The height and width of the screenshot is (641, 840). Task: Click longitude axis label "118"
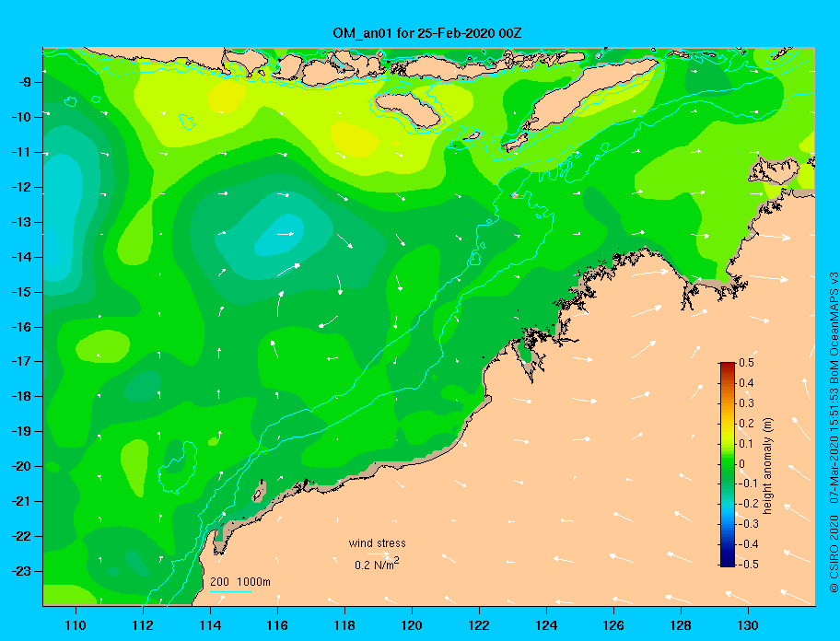(x=344, y=625)
